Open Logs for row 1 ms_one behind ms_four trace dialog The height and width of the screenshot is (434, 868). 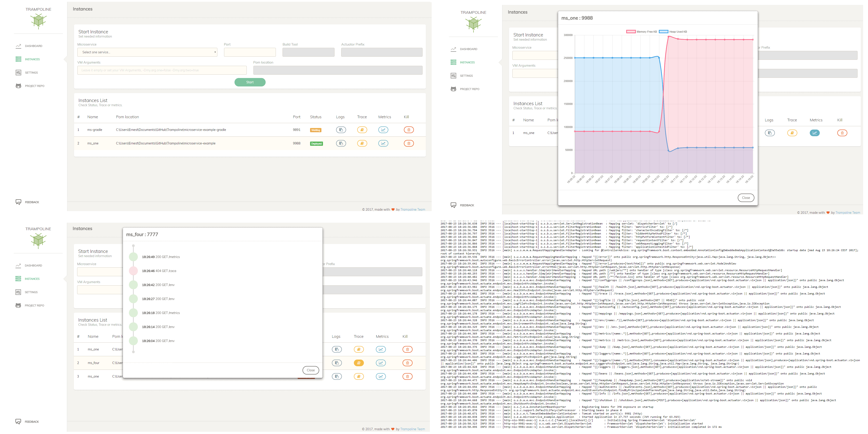(x=337, y=349)
